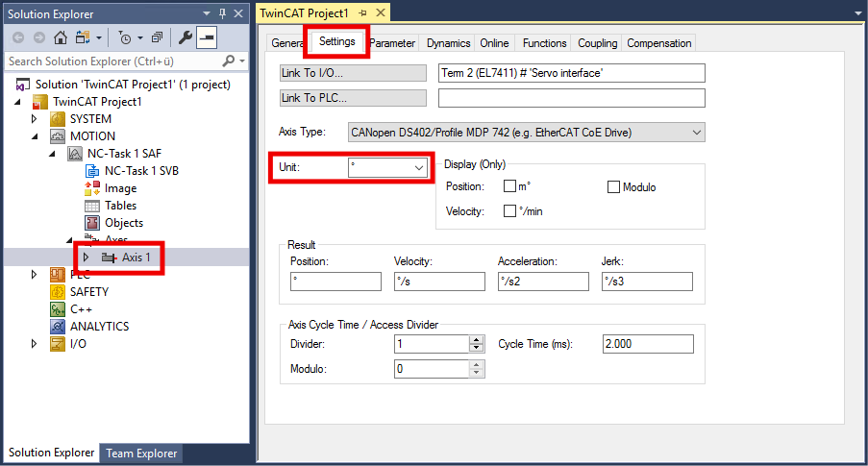Click the Home icon in Solution Explorer toolbar
Viewport: 868px width, 466px height.
(61, 37)
